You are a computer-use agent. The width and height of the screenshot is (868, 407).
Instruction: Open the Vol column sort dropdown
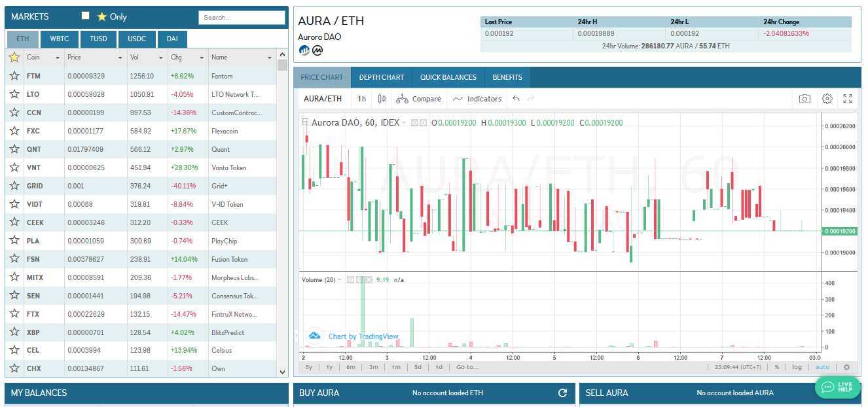coord(162,58)
